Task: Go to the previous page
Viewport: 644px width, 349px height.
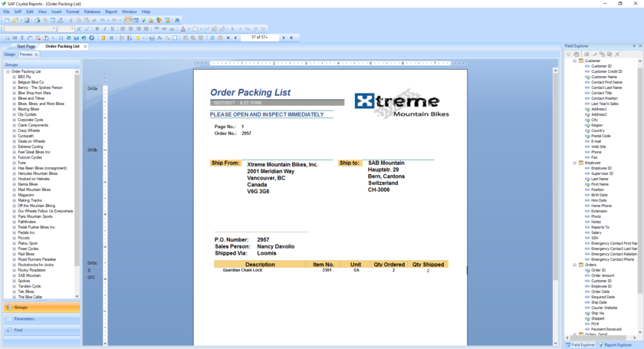Action: click(x=235, y=38)
